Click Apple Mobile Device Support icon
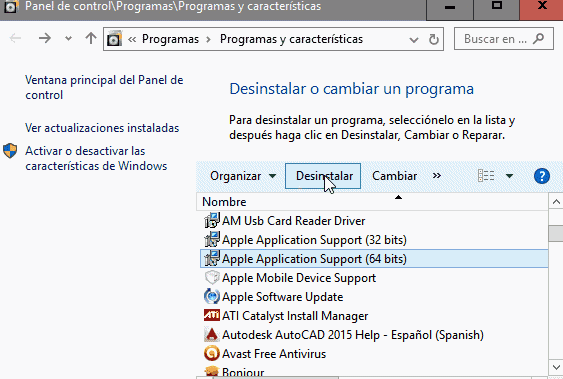This screenshot has height=379, width=563. tap(212, 277)
